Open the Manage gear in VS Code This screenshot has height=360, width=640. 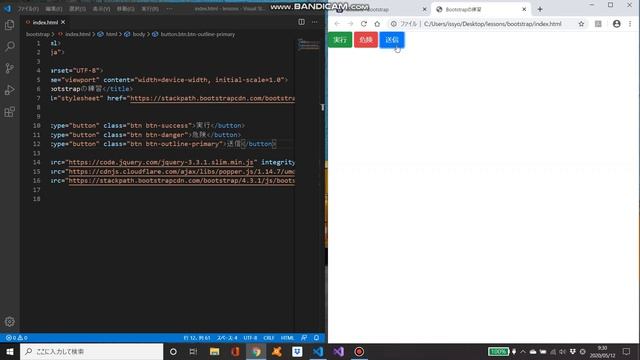tap(9, 322)
